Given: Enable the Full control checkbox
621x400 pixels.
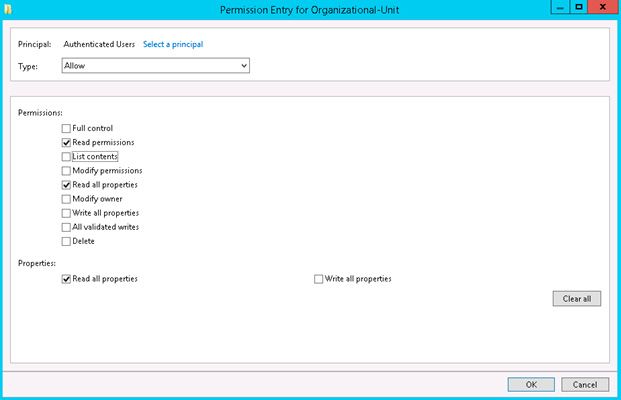Looking at the screenshot, I should (x=66, y=129).
